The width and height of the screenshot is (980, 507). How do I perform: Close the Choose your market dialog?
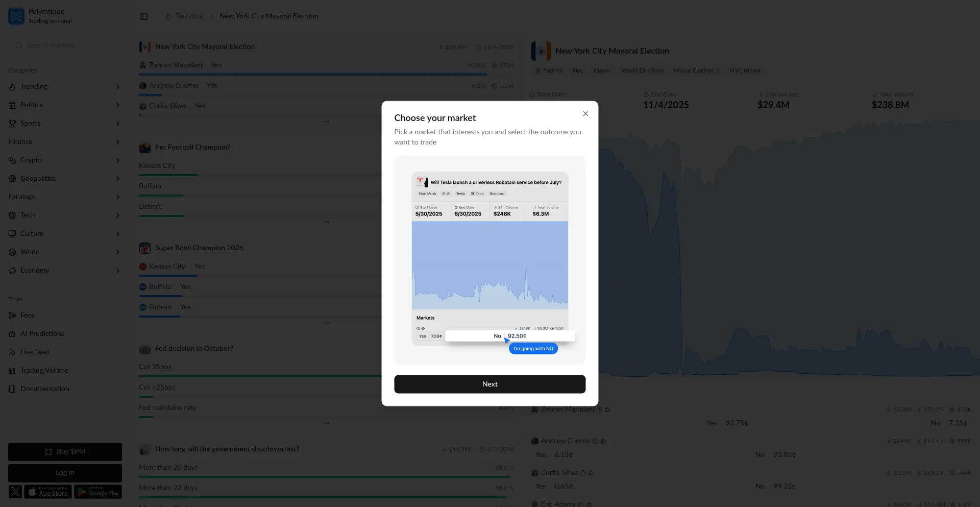[585, 114]
